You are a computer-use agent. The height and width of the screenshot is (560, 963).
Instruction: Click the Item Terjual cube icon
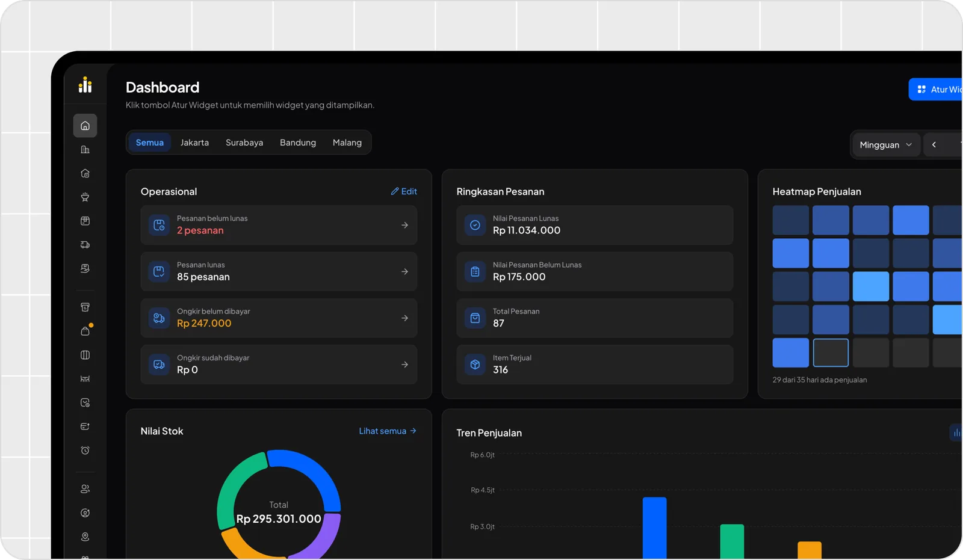[475, 365]
